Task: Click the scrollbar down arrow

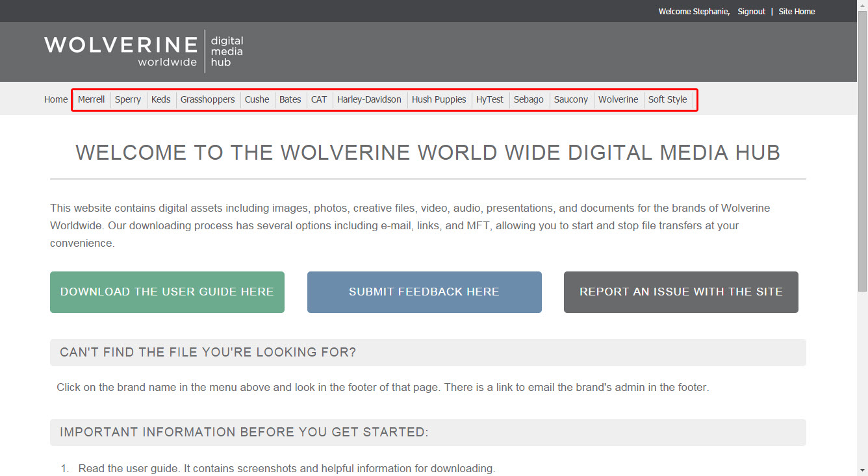Action: [862, 470]
